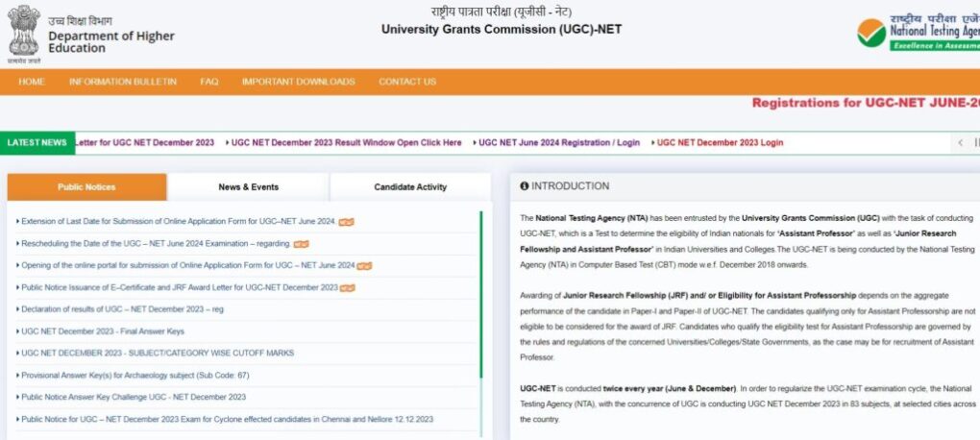Viewport: 980px width, 440px height.
Task: Open UGC NET December 2023 Login ticker link
Action: point(718,142)
